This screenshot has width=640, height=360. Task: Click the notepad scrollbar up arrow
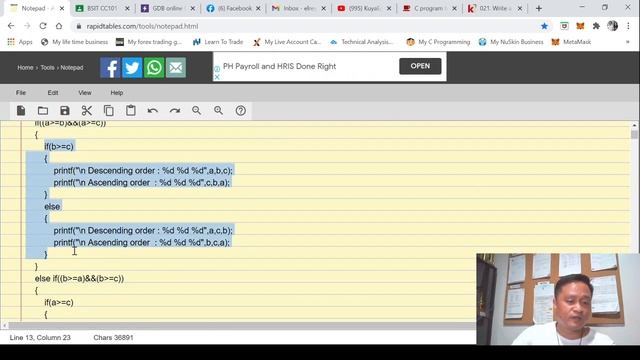(634, 125)
